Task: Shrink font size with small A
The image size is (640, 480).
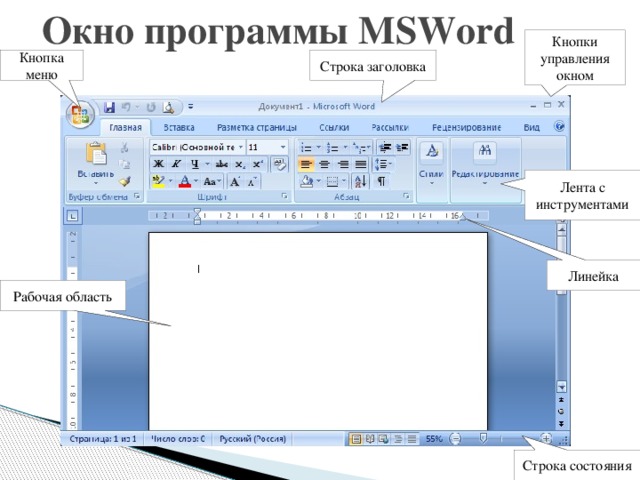Action: coord(252,181)
